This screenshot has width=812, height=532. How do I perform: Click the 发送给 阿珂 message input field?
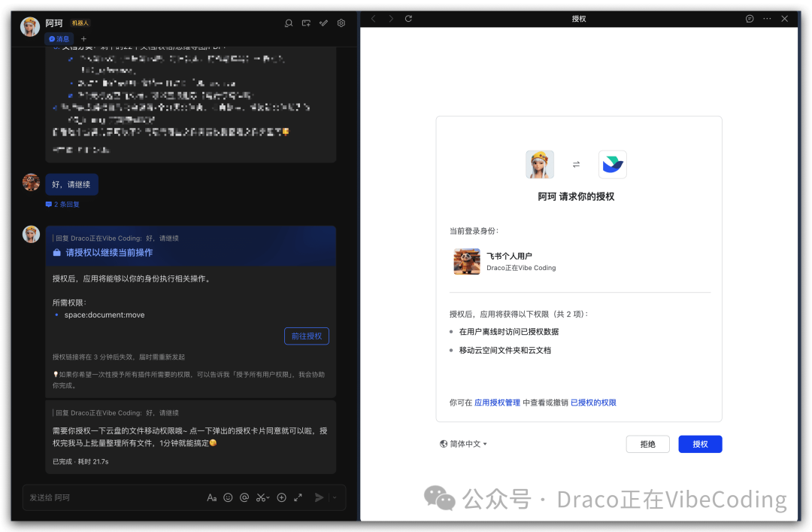tap(113, 497)
